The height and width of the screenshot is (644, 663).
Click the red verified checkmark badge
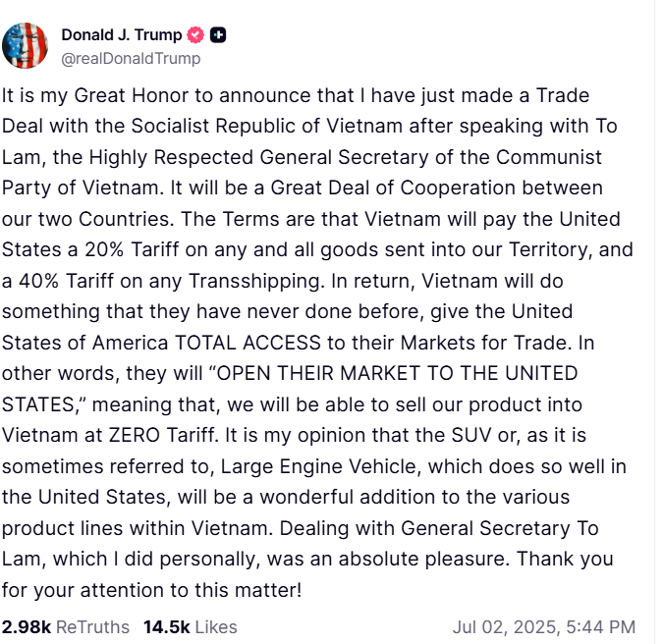(x=195, y=35)
